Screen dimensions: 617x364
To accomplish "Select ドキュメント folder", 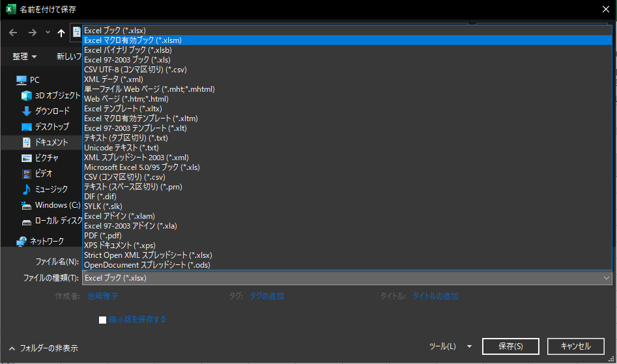I will click(x=45, y=143).
